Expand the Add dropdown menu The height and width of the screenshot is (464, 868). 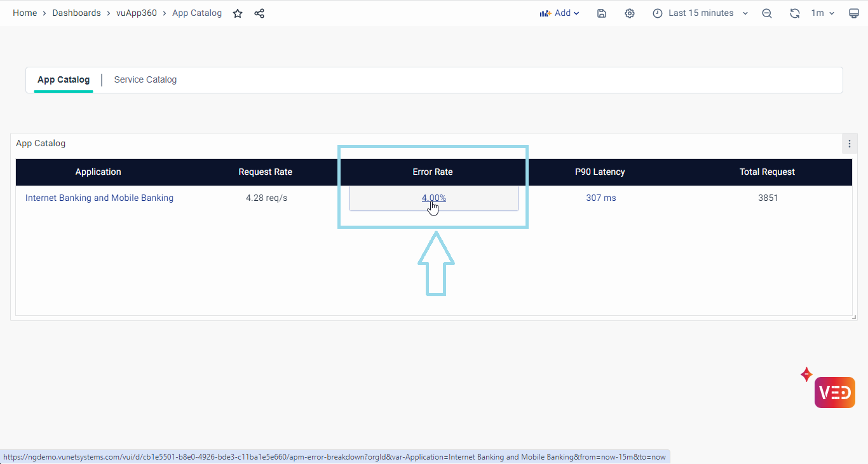(x=560, y=13)
